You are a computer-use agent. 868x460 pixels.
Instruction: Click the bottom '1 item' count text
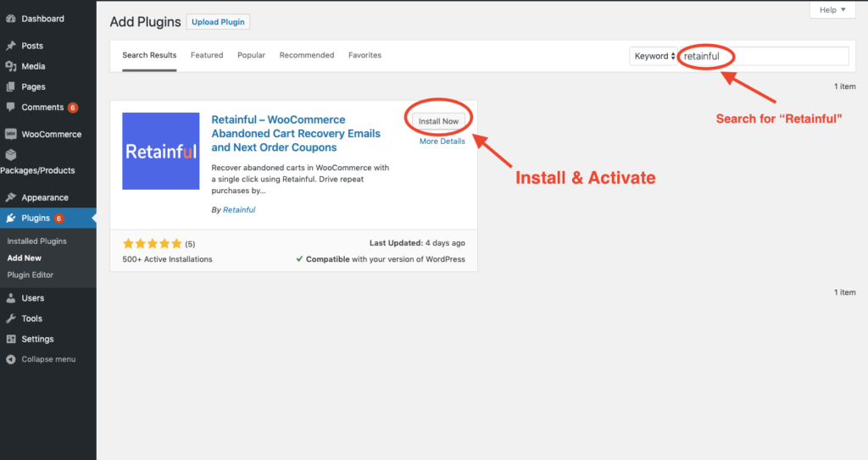[845, 292]
